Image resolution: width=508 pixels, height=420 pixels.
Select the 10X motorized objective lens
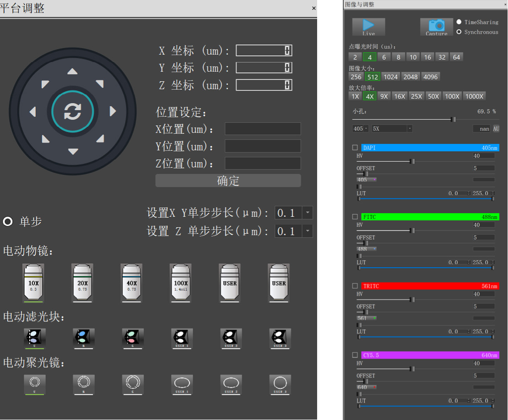point(33,283)
